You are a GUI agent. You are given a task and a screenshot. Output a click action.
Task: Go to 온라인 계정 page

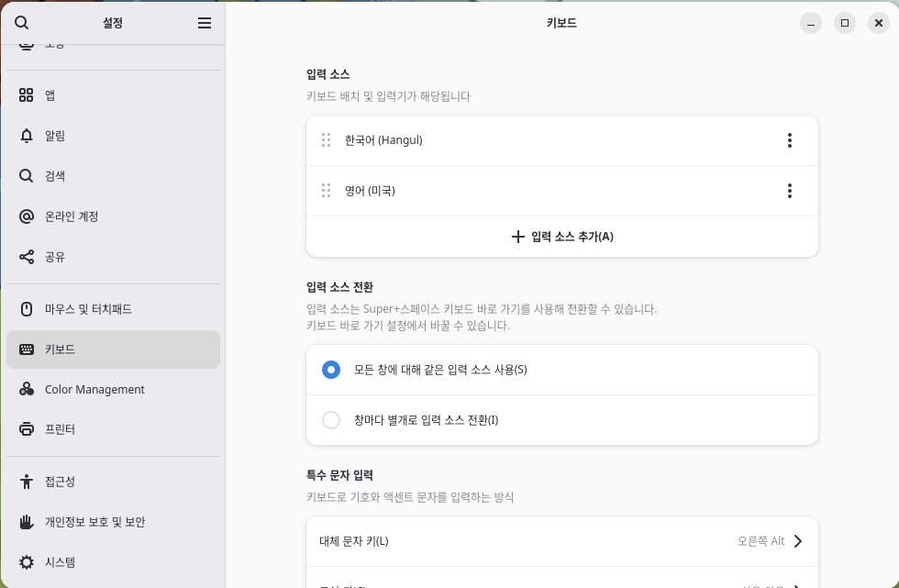pyautogui.click(x=113, y=216)
